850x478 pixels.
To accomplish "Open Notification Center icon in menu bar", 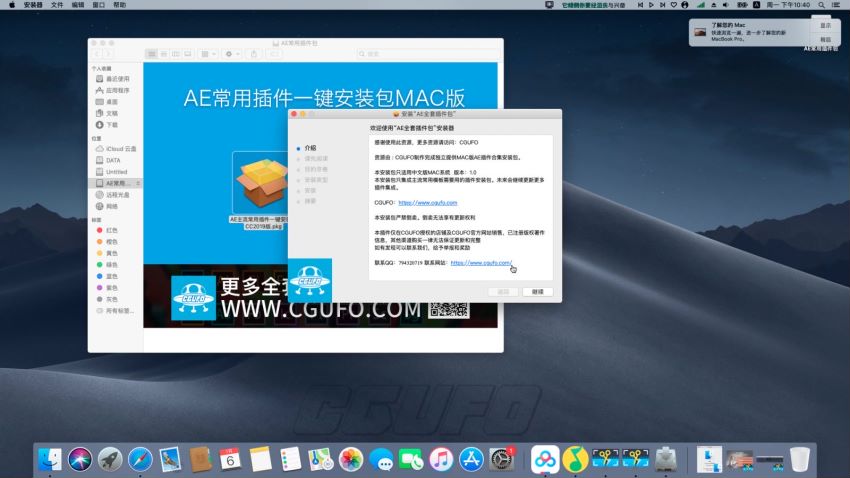I will click(x=836, y=5).
